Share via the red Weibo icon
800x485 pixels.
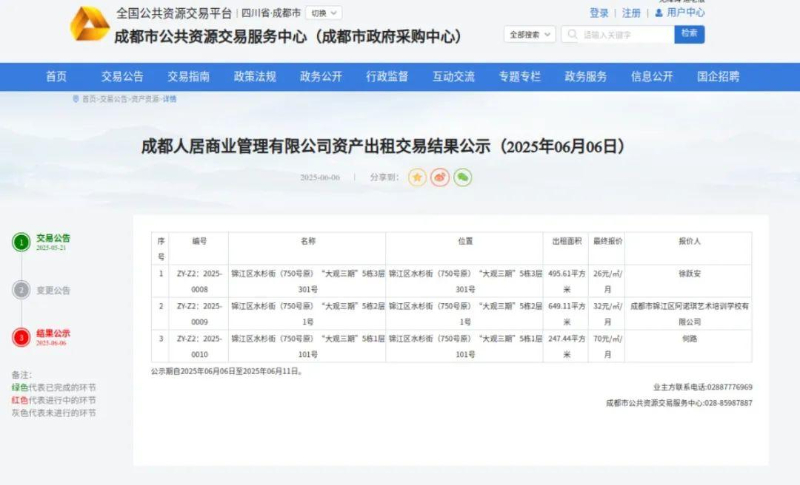[440, 177]
